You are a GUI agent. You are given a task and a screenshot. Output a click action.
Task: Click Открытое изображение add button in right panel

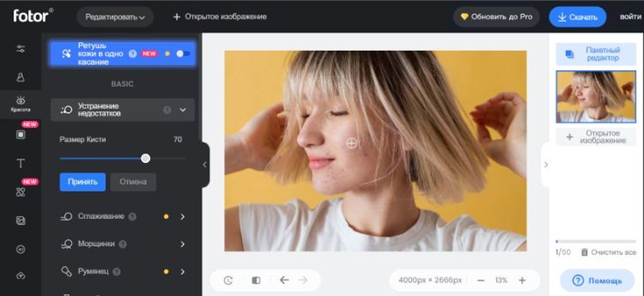pyautogui.click(x=596, y=137)
